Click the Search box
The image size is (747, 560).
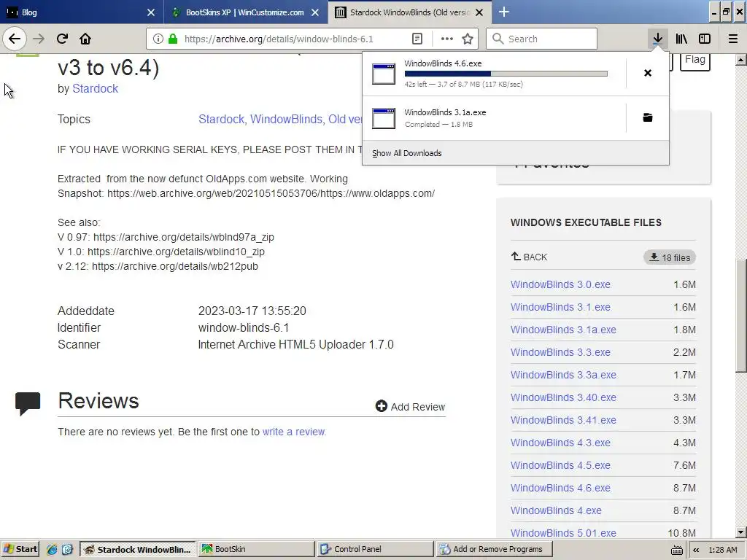pyautogui.click(x=542, y=39)
